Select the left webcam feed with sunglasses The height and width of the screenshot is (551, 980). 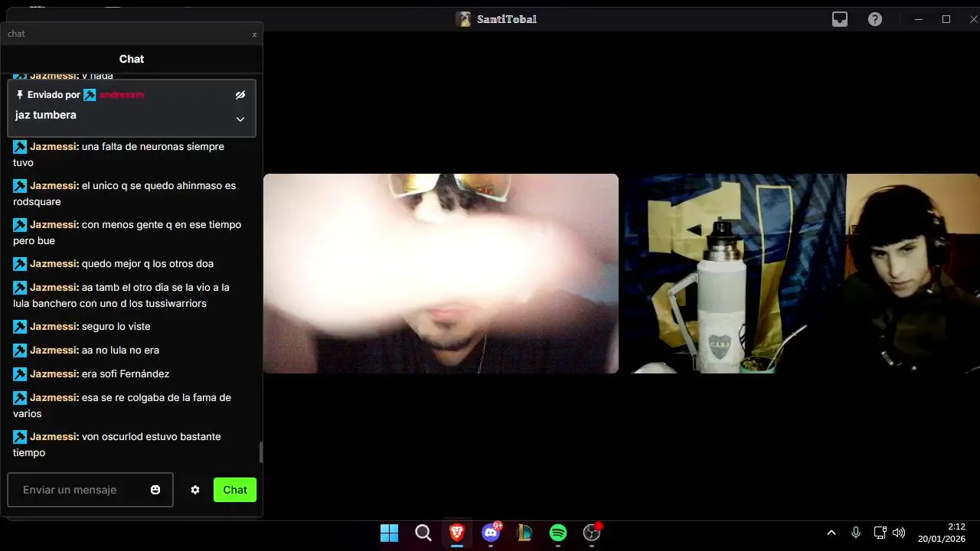[x=441, y=273]
